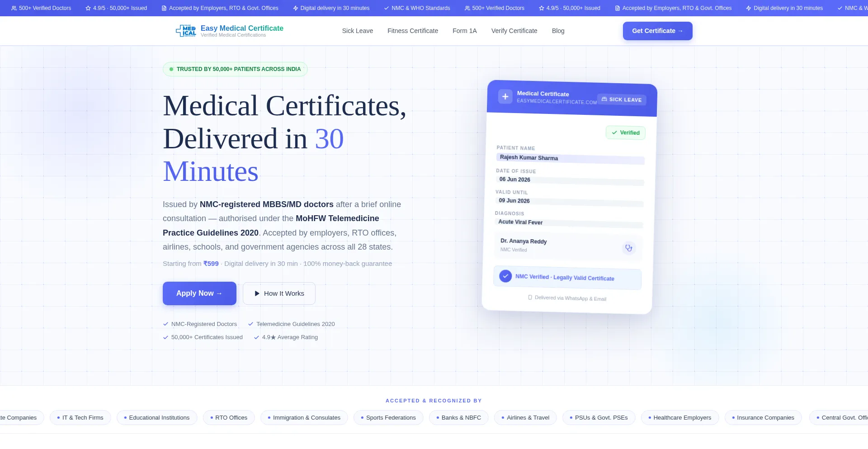The image size is (868, 449).
Task: Click the check icon beside 4.9★ Average Rating
Action: tap(256, 337)
